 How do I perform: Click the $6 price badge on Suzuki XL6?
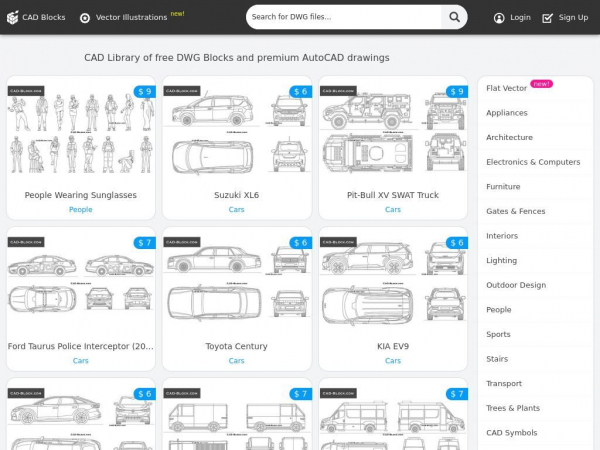click(301, 91)
